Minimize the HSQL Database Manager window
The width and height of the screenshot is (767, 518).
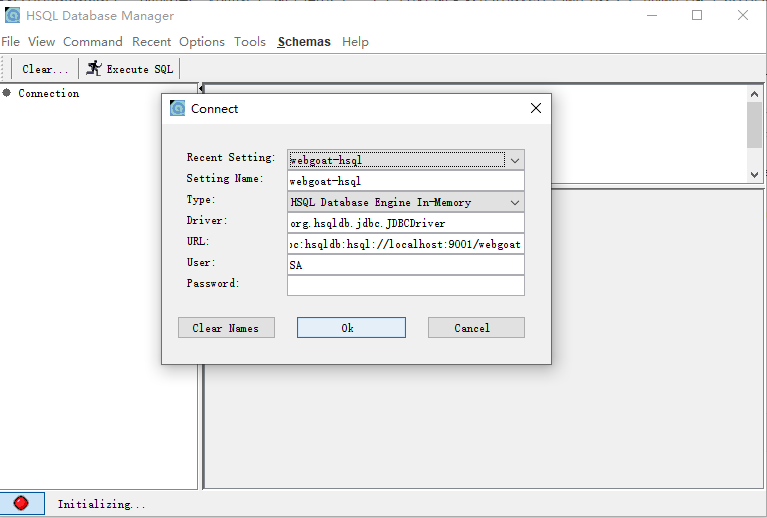click(652, 15)
